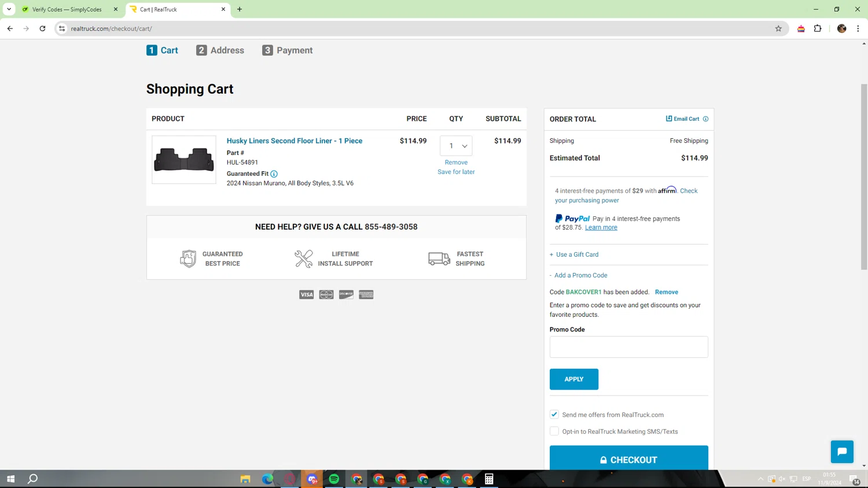Screen dimensions: 868x488
Task: Click the Visa card icon
Action: [x=307, y=295]
